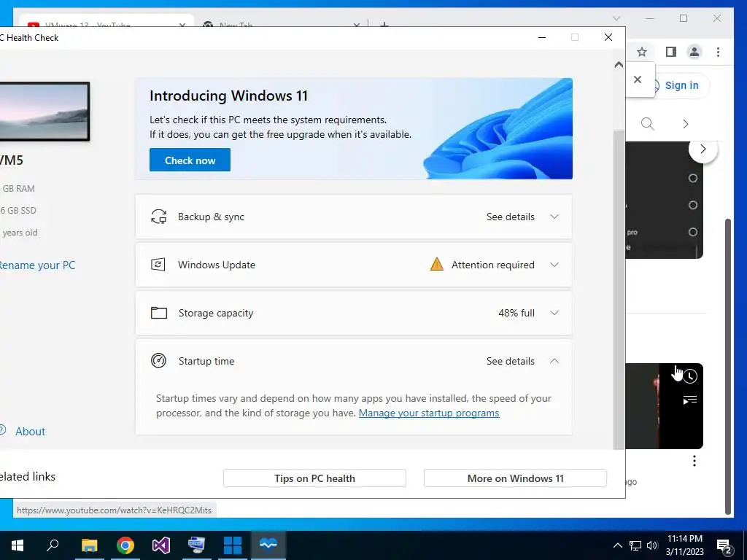This screenshot has width=747, height=560.
Task: Click PC Health Check taskbar icon
Action: coord(268,545)
